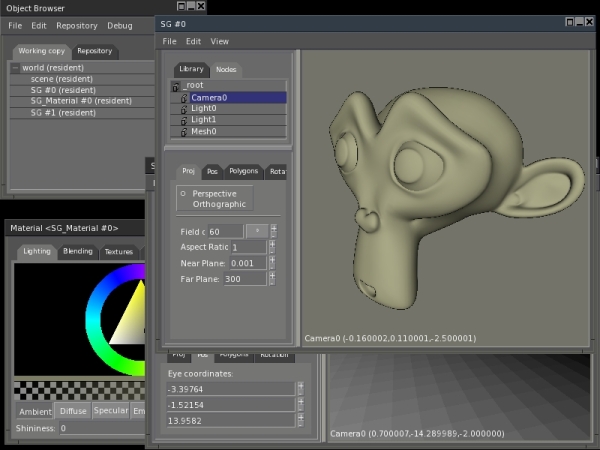Click the _root node icon
The image size is (600, 450).
pyautogui.click(x=176, y=87)
